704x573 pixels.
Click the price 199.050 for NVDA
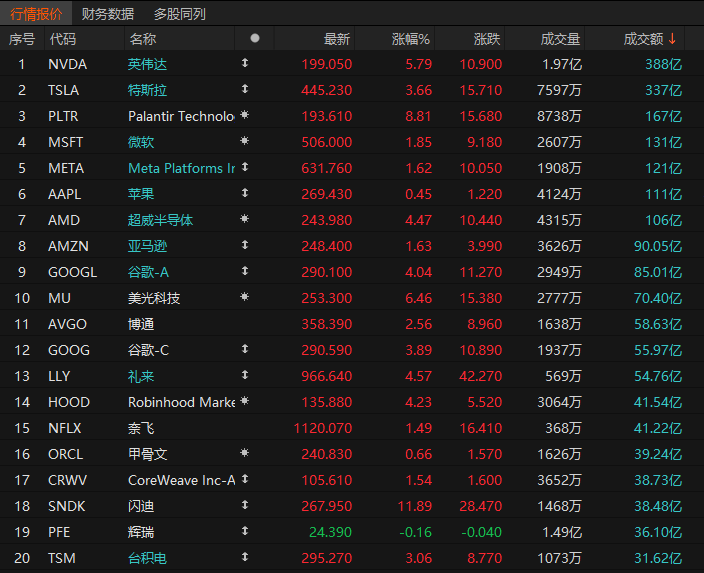point(326,64)
